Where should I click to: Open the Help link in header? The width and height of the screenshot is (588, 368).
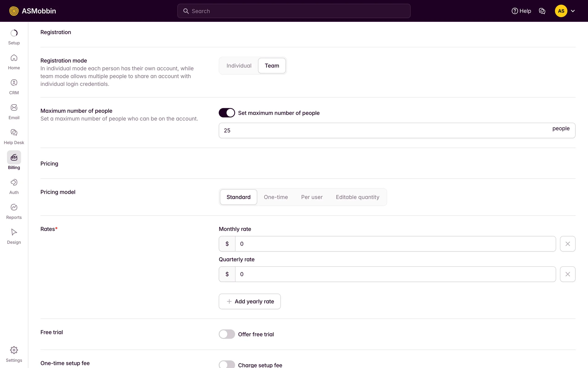[521, 11]
